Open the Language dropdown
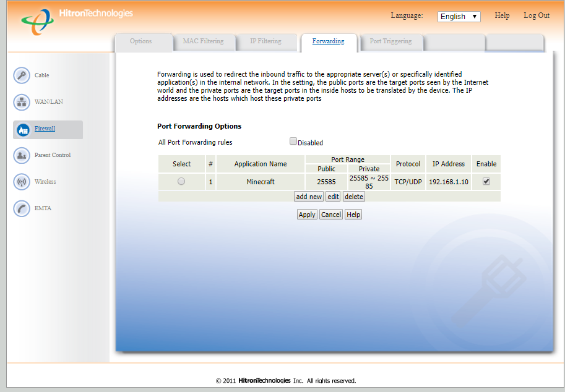Viewport: 565px width, 392px height. pyautogui.click(x=459, y=17)
